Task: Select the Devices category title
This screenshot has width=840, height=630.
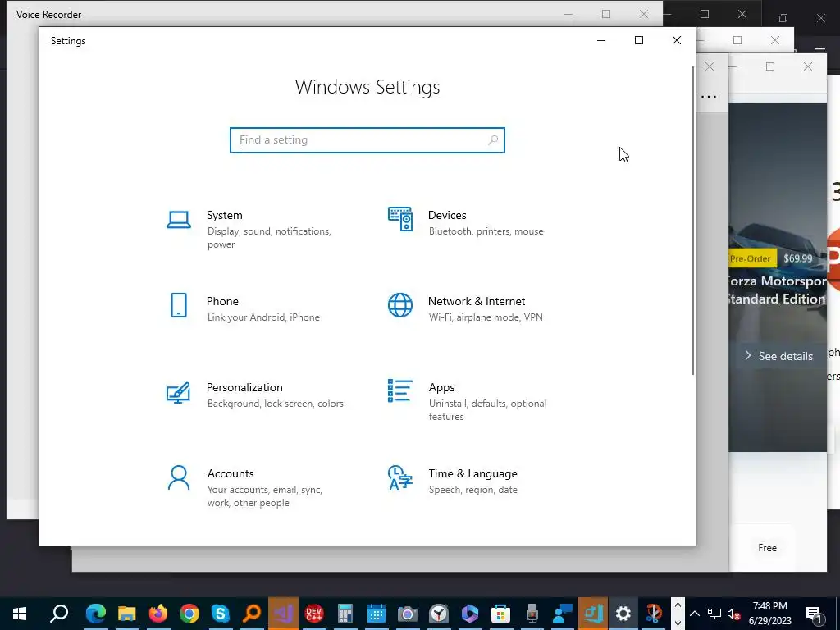Action: (x=447, y=215)
